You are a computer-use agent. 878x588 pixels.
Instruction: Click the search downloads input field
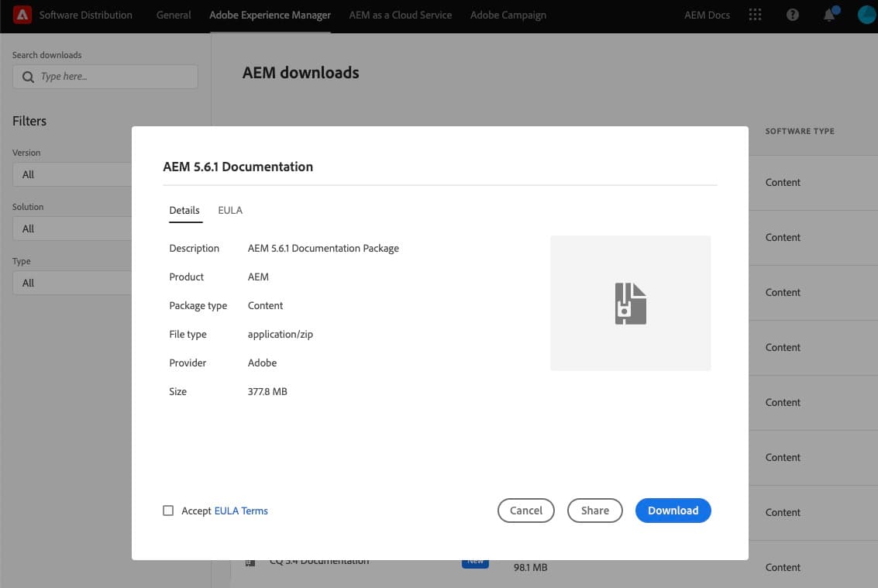pos(108,76)
